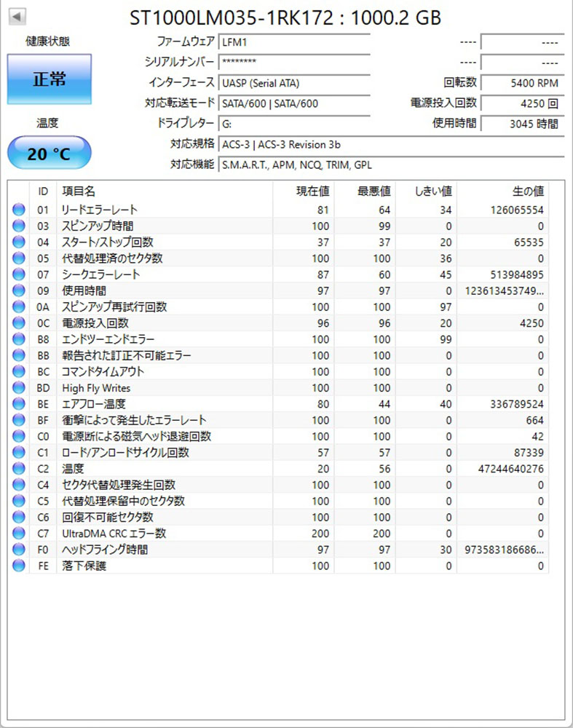573x728 pixels.
Task: Click status orb beside スピンアップ時間
Action: [18, 226]
